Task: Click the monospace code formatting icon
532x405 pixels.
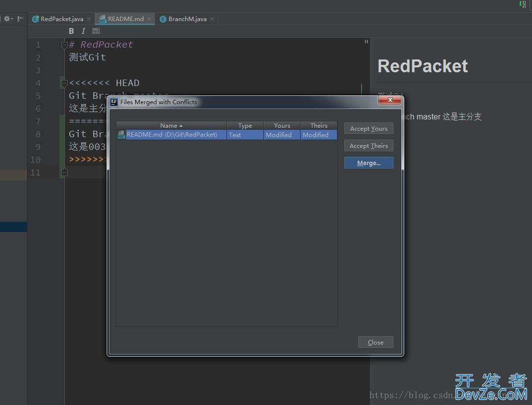Action: [x=96, y=31]
